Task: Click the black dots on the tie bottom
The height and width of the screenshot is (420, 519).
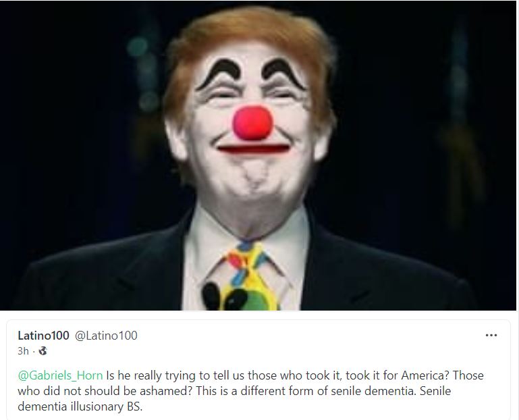Action: pyautogui.click(x=225, y=297)
